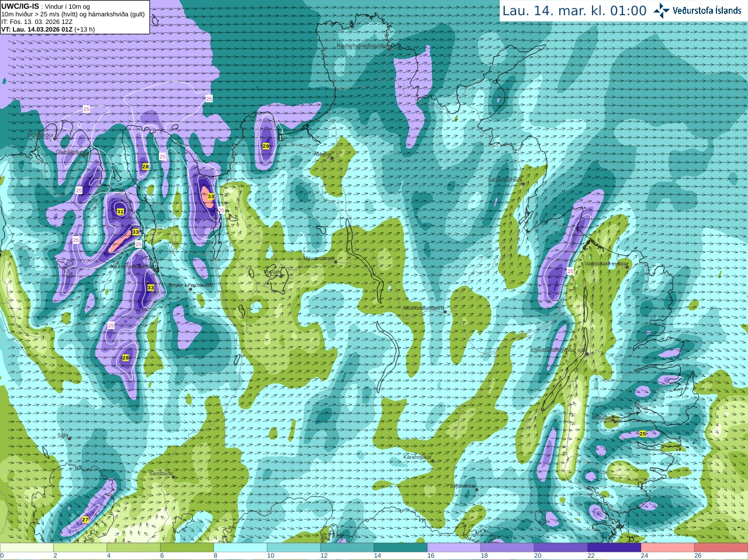Click the 33 gust label nearest Reykir í Fnjóskadal

[151, 288]
